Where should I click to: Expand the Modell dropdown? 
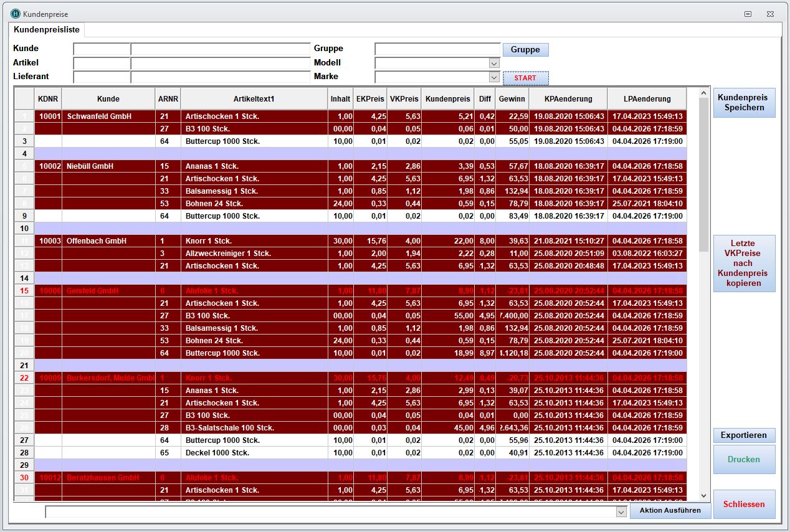click(494, 63)
